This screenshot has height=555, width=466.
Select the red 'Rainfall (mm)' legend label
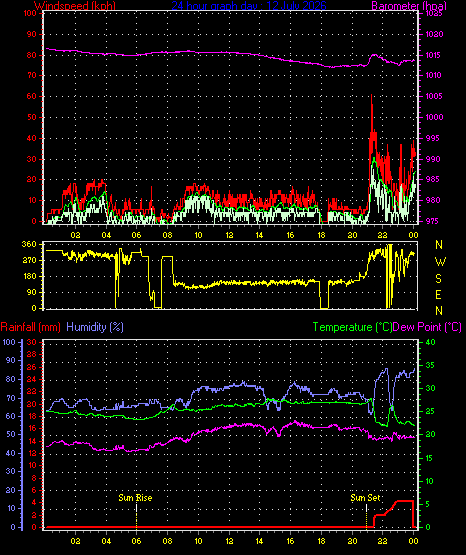point(30,327)
